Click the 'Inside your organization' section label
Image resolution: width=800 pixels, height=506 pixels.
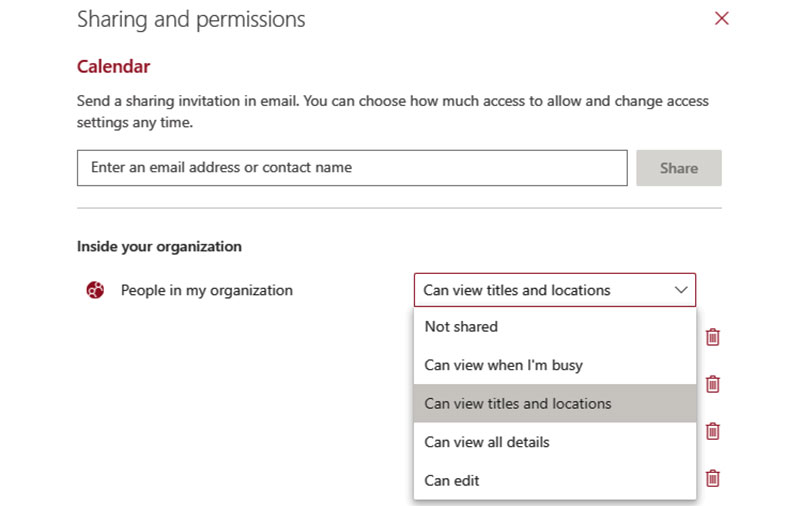[x=159, y=246]
